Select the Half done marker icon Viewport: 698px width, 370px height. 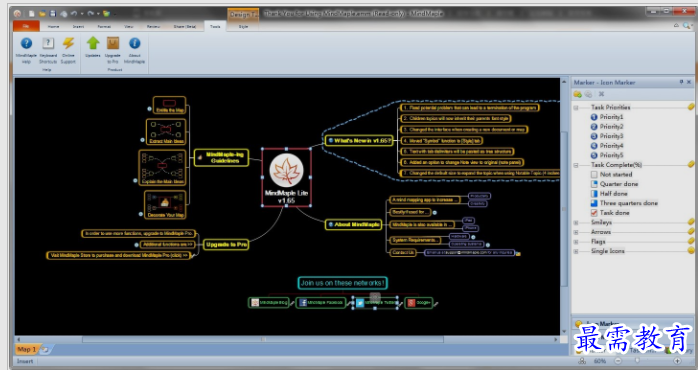(x=594, y=194)
